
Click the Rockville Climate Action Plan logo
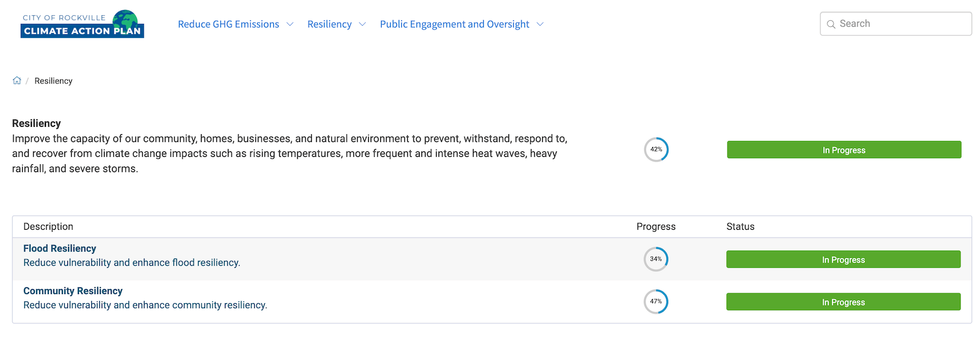click(82, 24)
